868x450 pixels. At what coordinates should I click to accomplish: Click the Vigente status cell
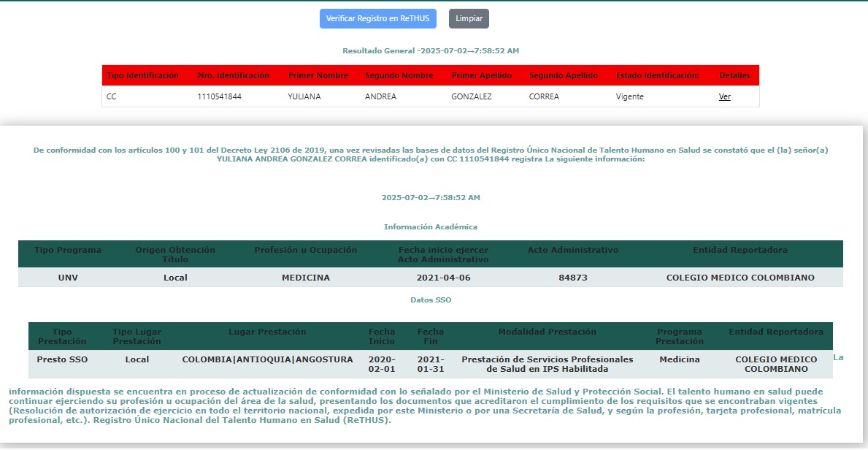point(629,96)
